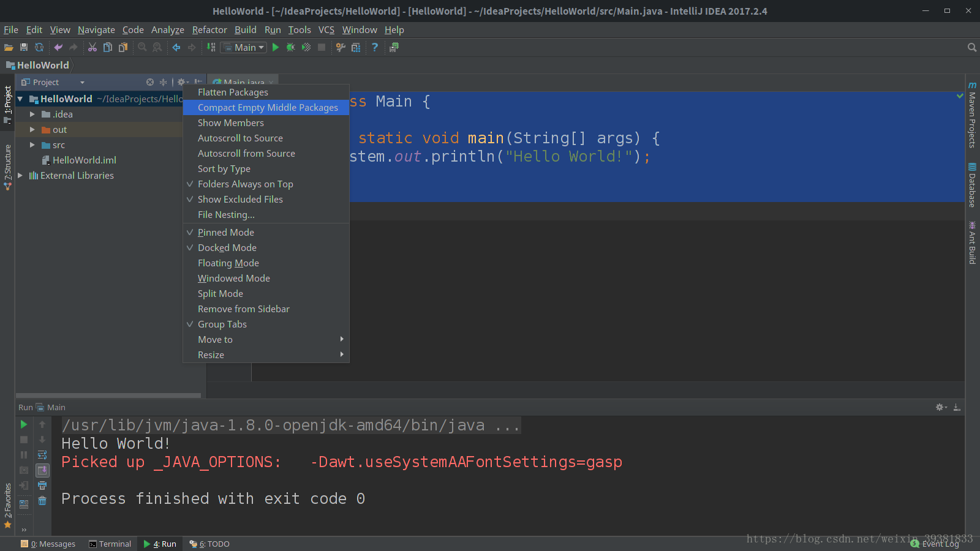The image size is (980, 551).
Task: Expand the .idea folder
Action: click(32, 114)
